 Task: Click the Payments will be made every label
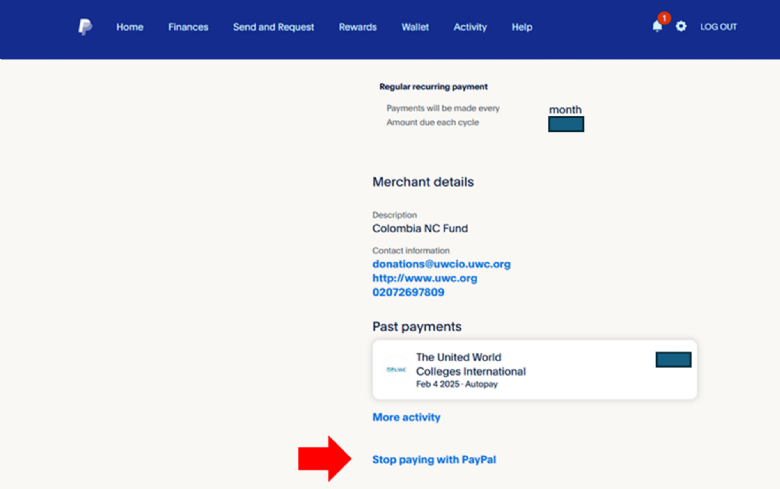point(443,108)
